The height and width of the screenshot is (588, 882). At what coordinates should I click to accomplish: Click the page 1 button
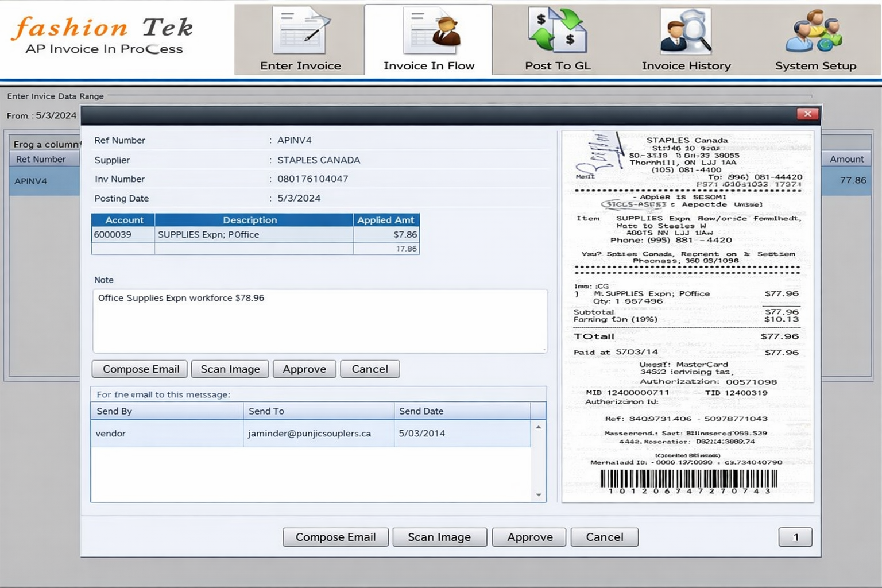point(795,537)
